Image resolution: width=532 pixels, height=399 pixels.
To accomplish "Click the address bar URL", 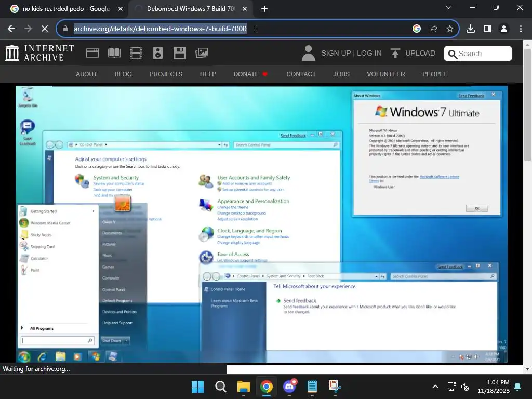I will 160,29.
